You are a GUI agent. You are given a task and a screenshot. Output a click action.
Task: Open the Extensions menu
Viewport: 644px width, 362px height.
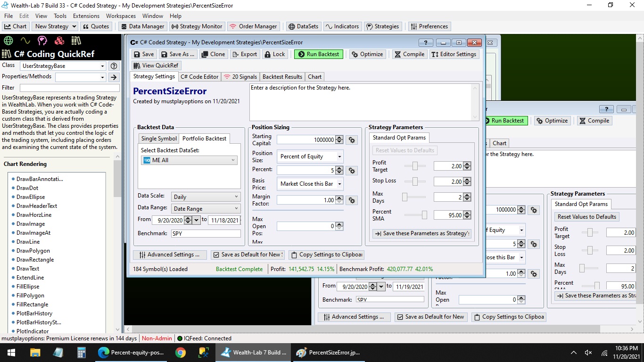86,16
